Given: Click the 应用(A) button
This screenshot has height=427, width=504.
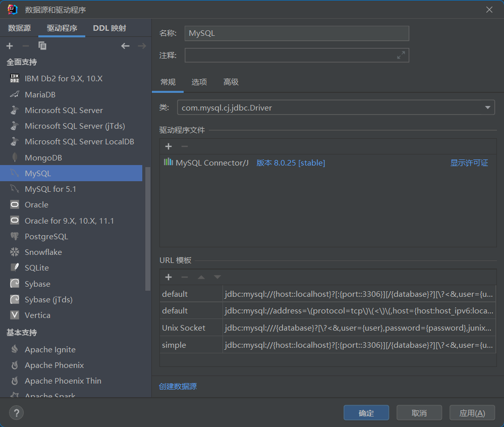Looking at the screenshot, I should 472,413.
